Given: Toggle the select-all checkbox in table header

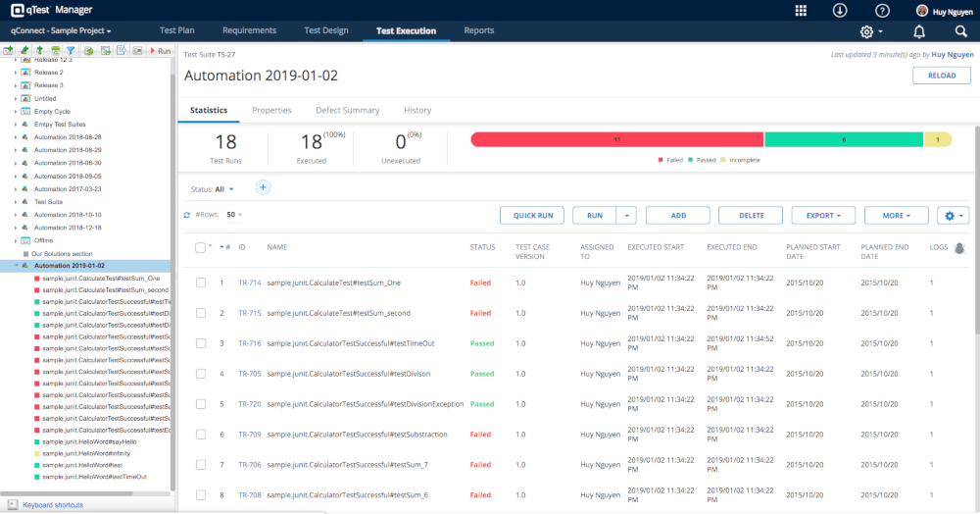Looking at the screenshot, I should click(201, 247).
